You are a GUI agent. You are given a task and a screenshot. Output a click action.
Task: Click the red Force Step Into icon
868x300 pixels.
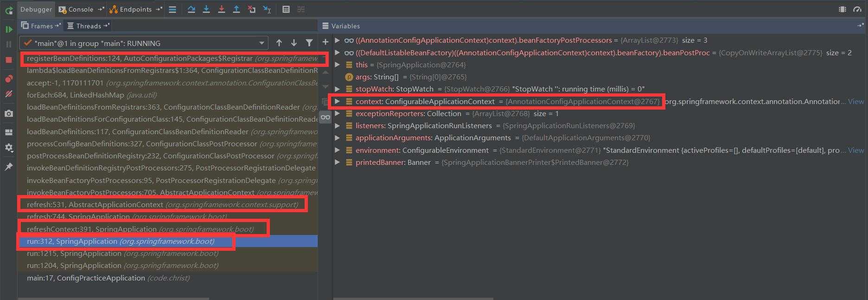[x=222, y=9]
